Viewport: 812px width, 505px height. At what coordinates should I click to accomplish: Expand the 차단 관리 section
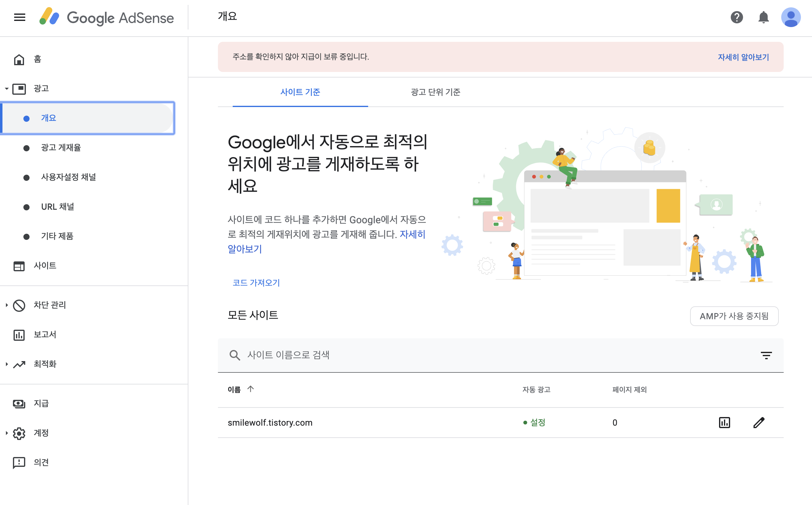click(7, 305)
